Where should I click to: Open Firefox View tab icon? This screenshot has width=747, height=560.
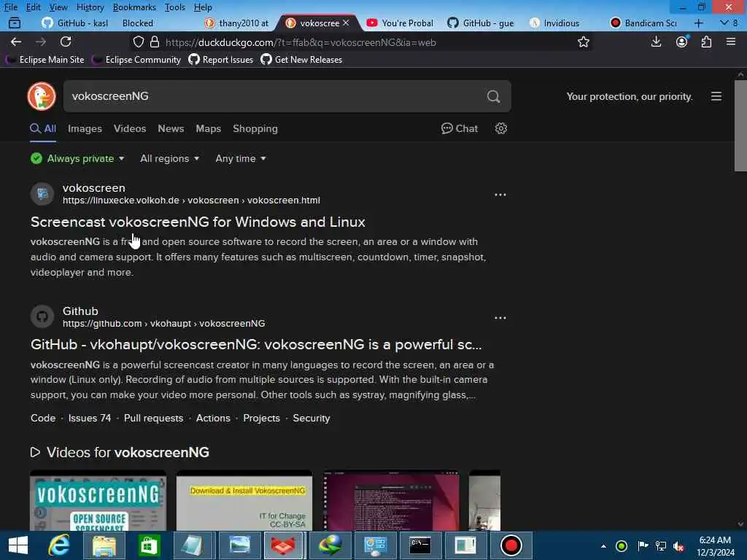(x=15, y=23)
